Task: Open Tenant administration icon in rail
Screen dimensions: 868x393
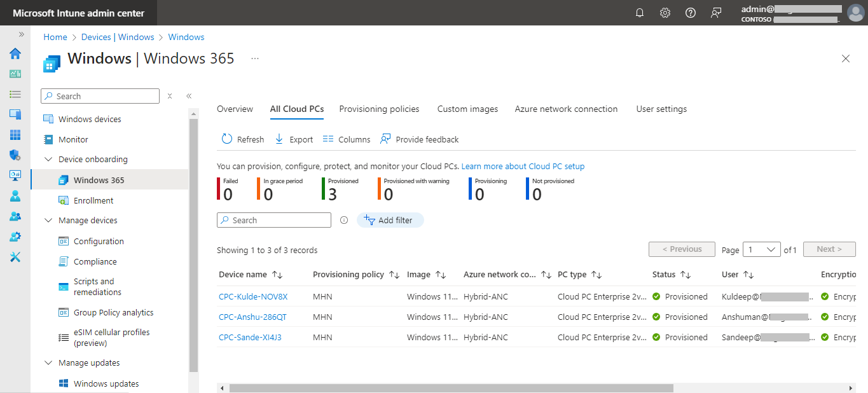Action: 15,237
